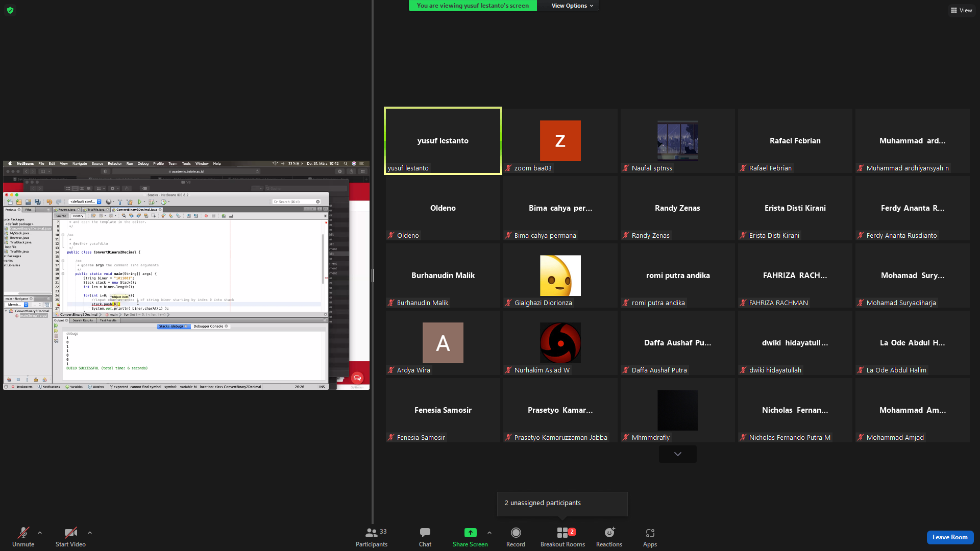Click the Save All icon in NetBeans
980x551 pixels.
pos(37,202)
